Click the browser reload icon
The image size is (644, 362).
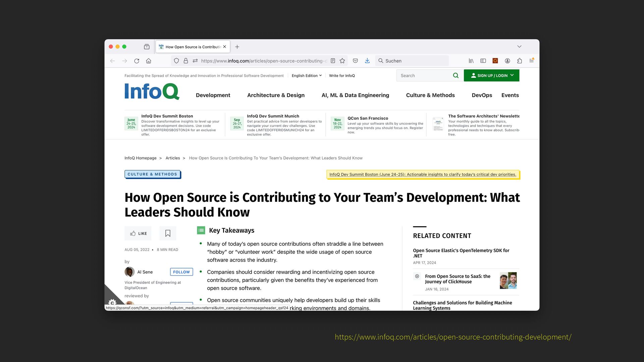137,61
